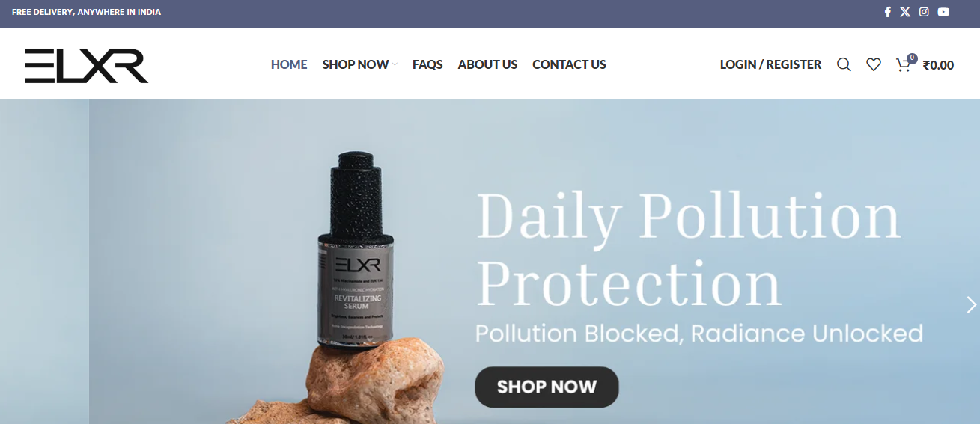Screen dimensions: 980x424
Task: Advance slider with the right arrow
Action: click(x=971, y=304)
